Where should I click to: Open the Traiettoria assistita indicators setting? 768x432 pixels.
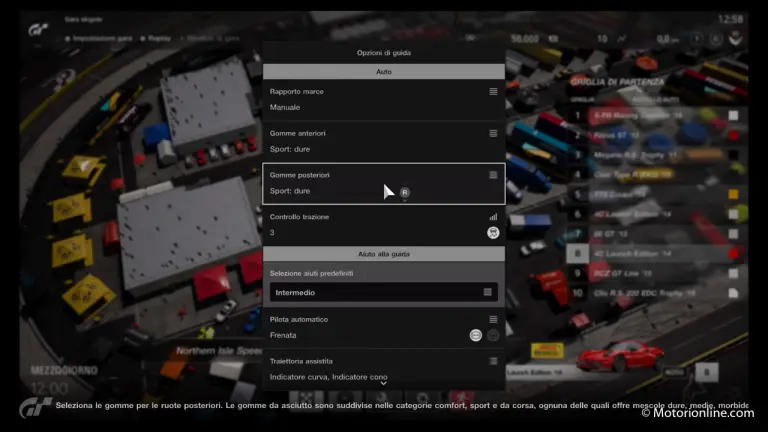click(384, 369)
